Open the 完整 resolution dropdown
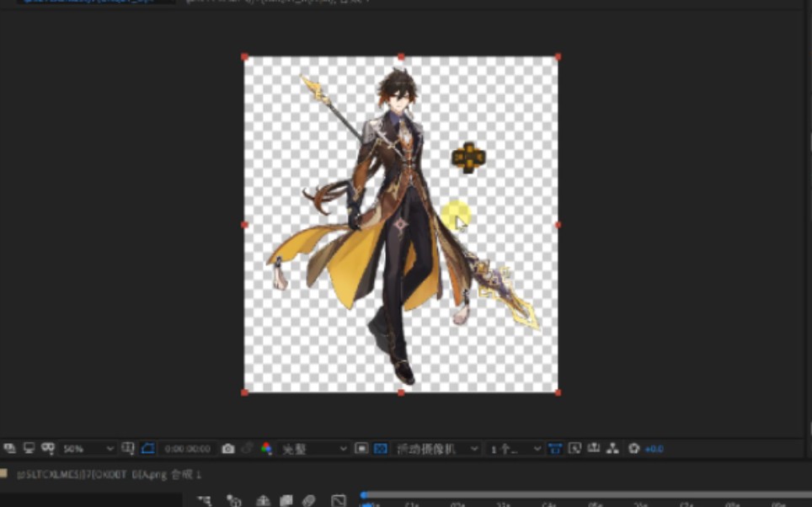Screen dimensions: 812x507 [313, 449]
